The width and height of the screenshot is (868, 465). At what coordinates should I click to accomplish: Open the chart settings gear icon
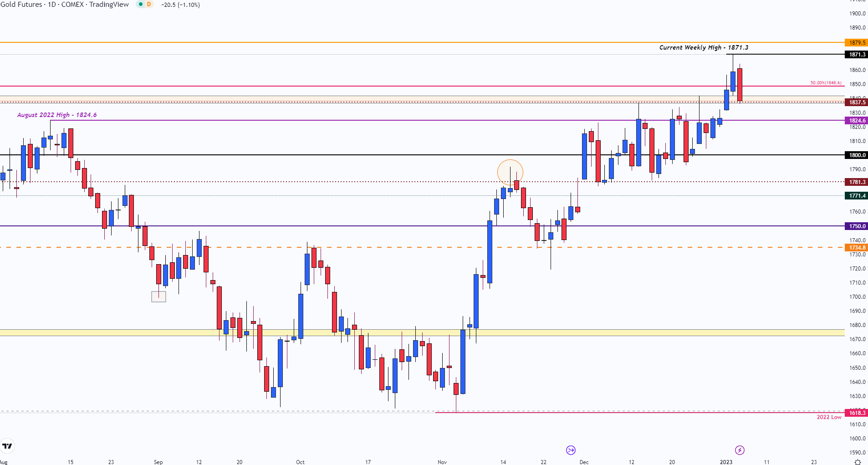858,462
